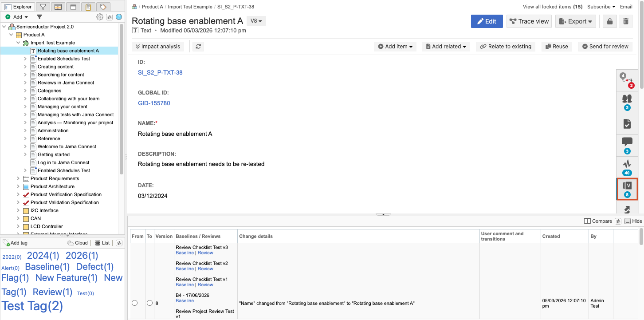Open the V8 version dropdown
The width and height of the screenshot is (644, 320).
256,21
